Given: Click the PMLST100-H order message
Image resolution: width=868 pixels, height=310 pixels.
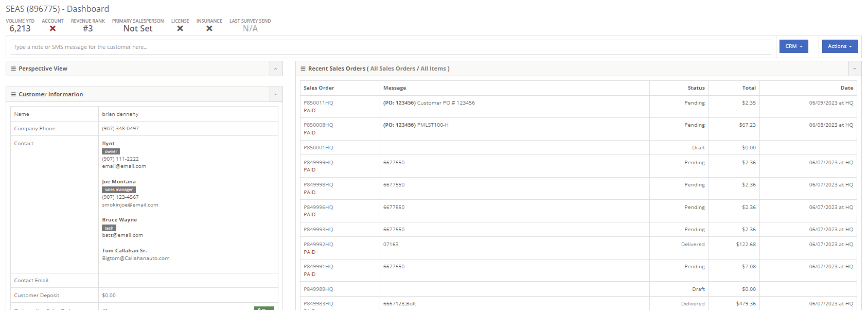Looking at the screenshot, I should point(433,125).
